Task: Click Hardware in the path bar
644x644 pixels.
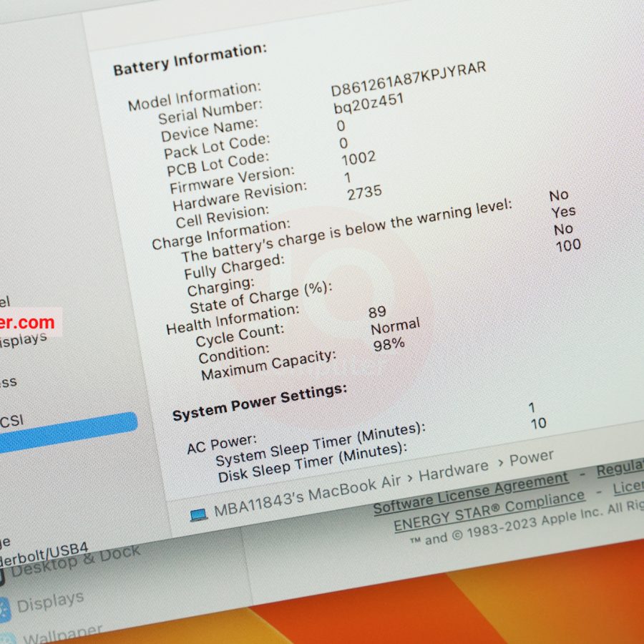Action: click(454, 471)
